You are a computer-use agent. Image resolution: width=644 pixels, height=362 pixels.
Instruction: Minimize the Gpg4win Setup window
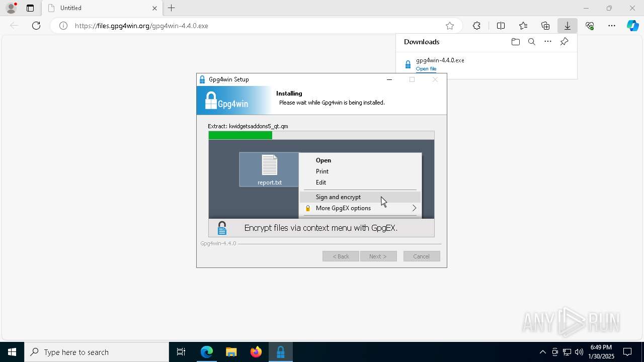point(389,79)
